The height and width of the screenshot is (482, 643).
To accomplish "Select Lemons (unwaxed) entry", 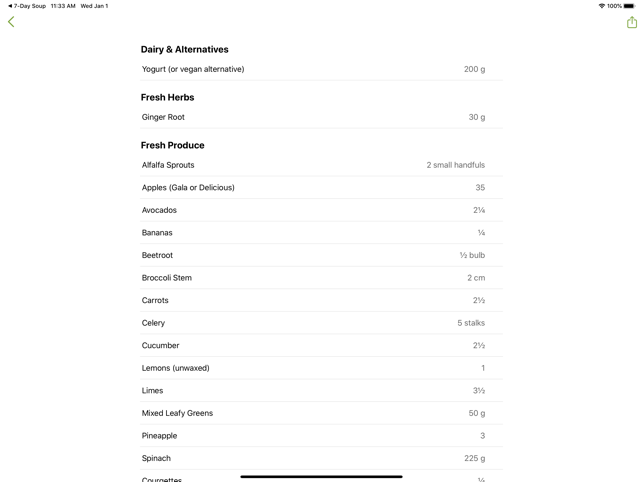I will [313, 368].
